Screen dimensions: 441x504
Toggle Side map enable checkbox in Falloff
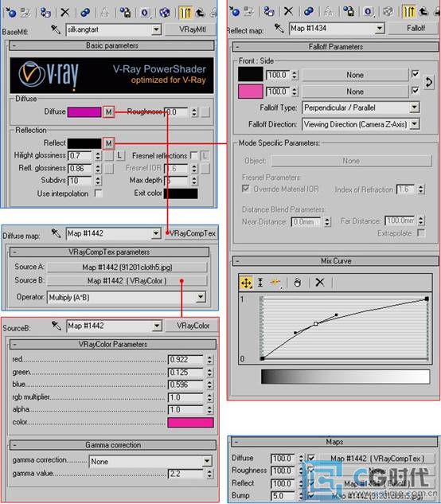pos(416,91)
